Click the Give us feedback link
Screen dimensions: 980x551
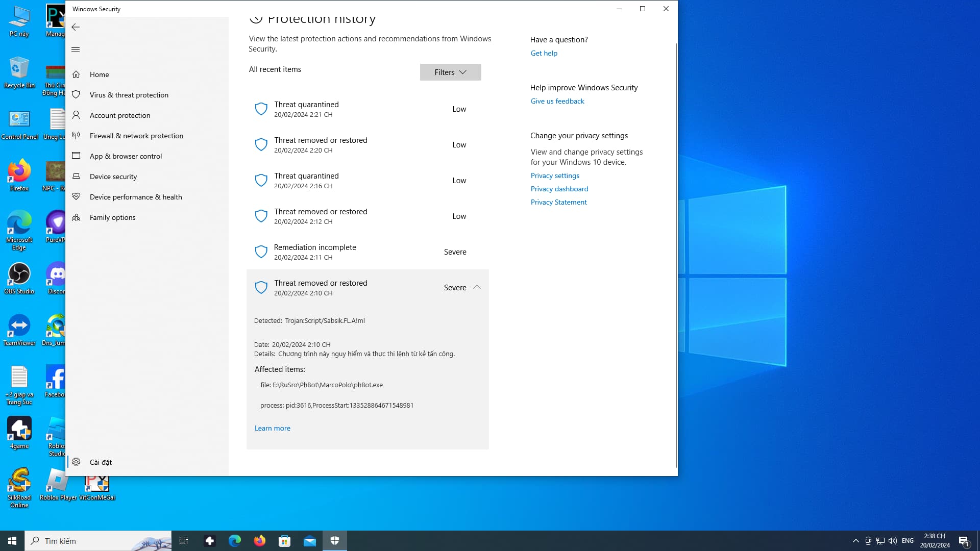tap(557, 101)
